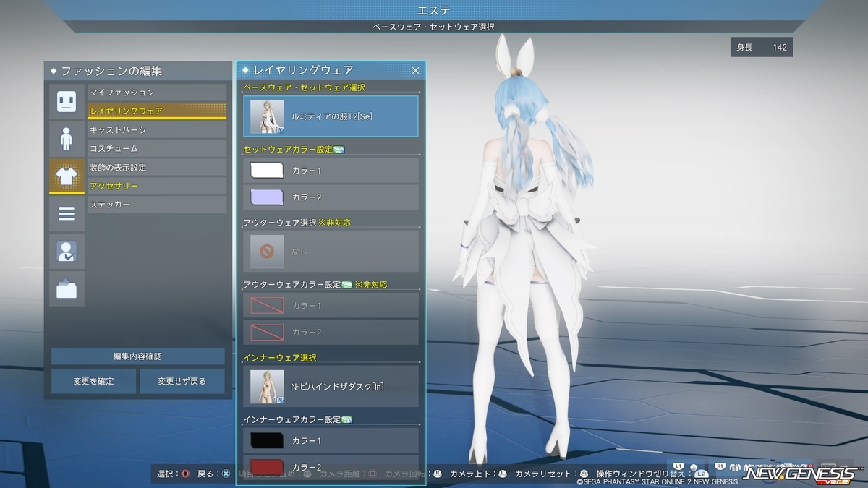Click the ルミティアの服T2 thumbnail image

tap(267, 116)
